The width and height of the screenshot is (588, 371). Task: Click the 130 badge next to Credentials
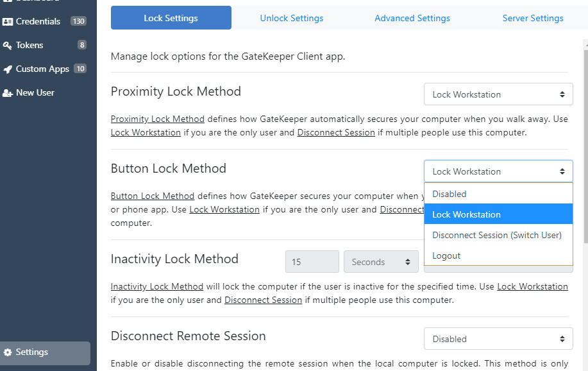tap(78, 21)
